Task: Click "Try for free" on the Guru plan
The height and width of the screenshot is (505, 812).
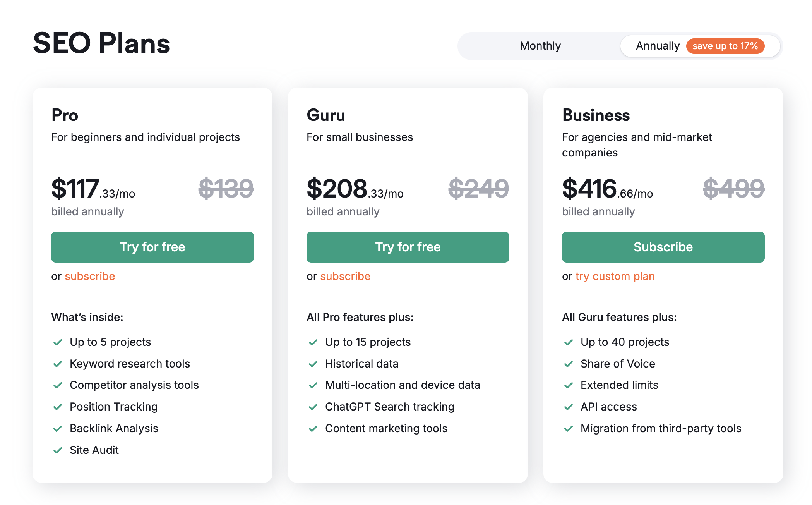Action: 408,247
